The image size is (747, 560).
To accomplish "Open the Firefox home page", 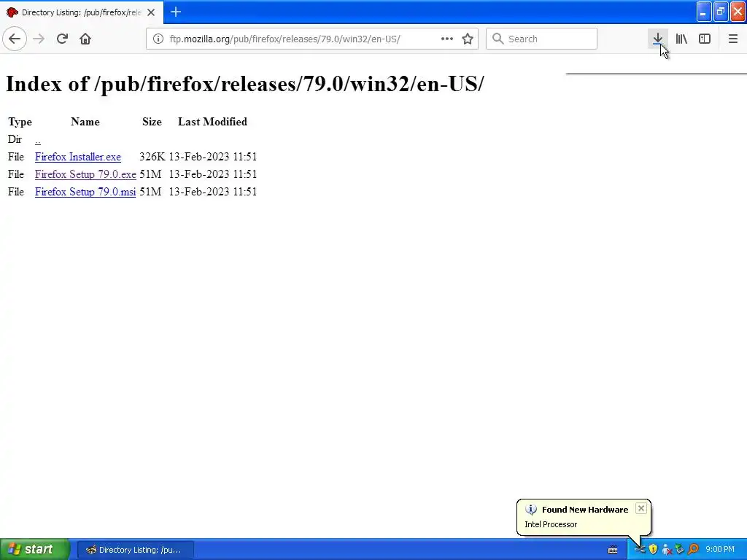I will [x=85, y=39].
